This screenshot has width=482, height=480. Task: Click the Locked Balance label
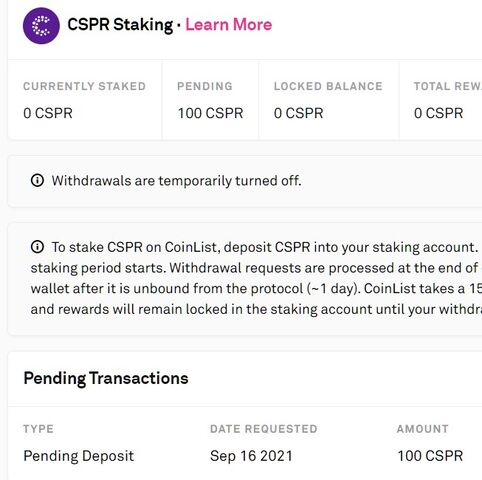(328, 86)
